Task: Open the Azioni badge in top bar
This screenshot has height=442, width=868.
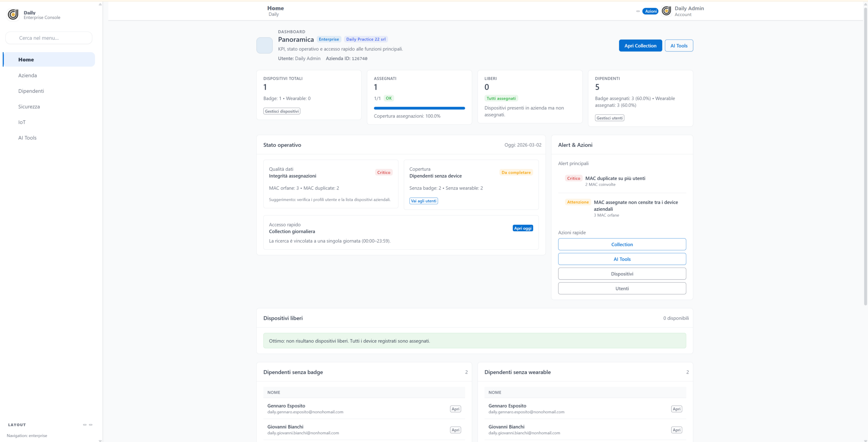Action: tap(650, 11)
